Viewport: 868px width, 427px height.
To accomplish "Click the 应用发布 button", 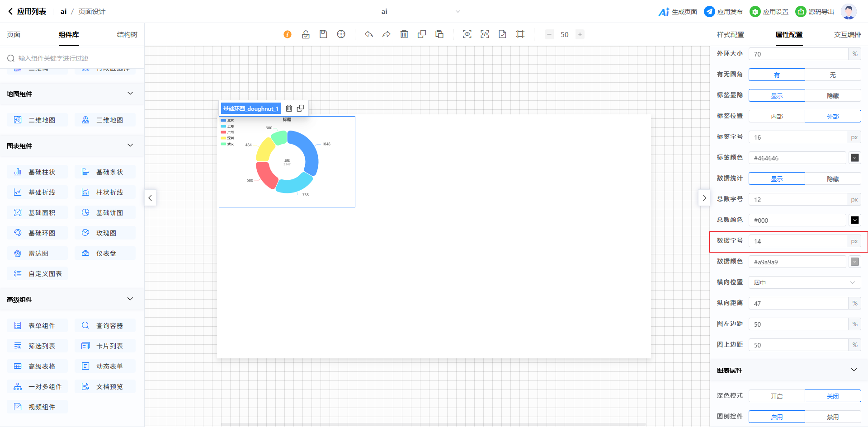I will (x=723, y=12).
